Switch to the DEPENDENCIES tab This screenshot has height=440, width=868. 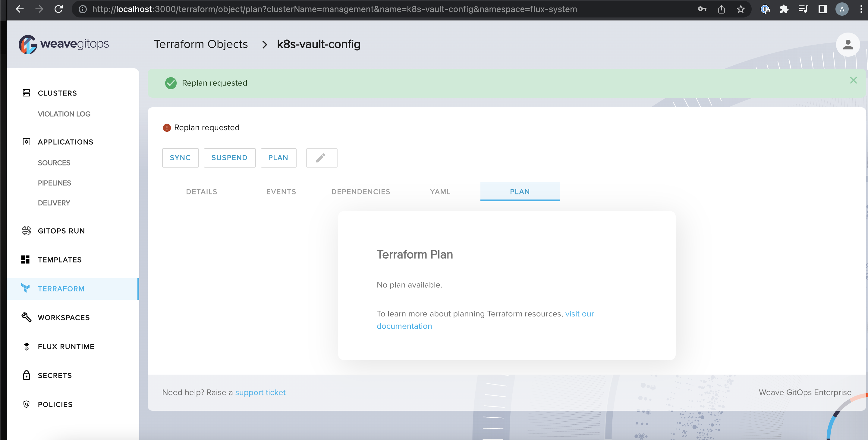tap(360, 192)
